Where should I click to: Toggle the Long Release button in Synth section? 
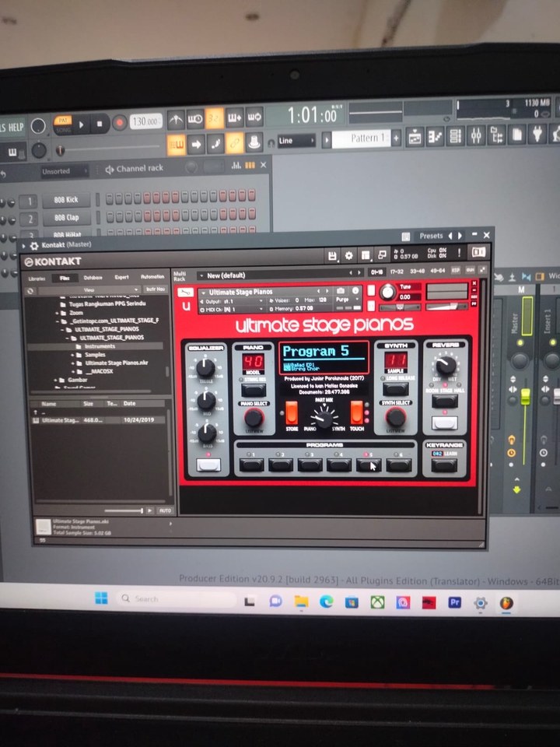tap(396, 389)
